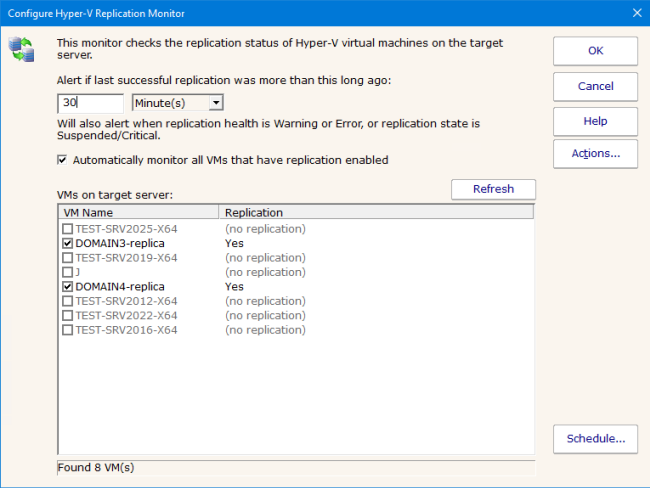Refresh the VM list
The height and width of the screenshot is (488, 650).
493,189
